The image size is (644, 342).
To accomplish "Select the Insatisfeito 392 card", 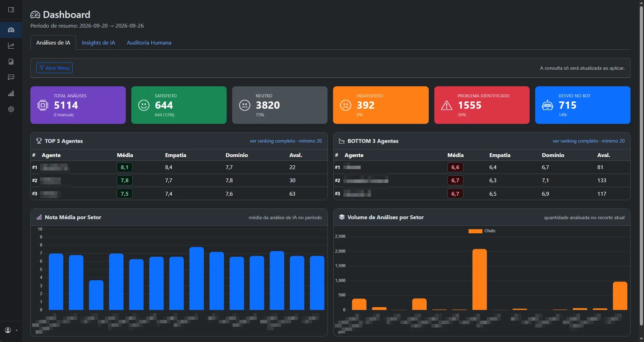I will pos(381,105).
